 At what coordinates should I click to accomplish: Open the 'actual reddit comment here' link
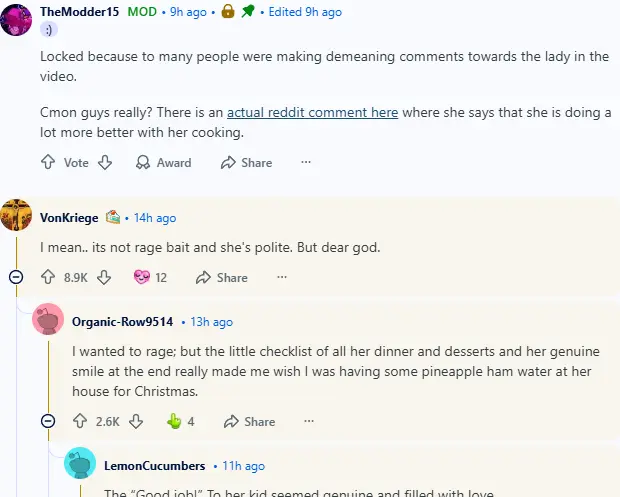[312, 113]
